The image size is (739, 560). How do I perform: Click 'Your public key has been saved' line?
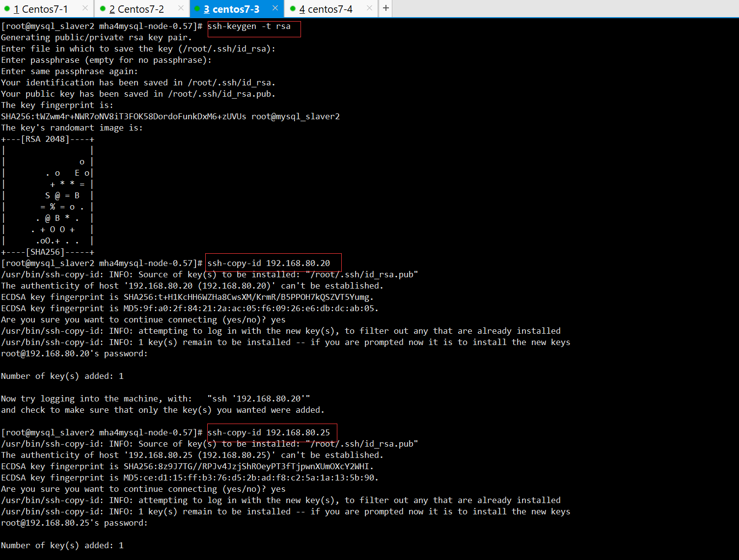point(138,94)
